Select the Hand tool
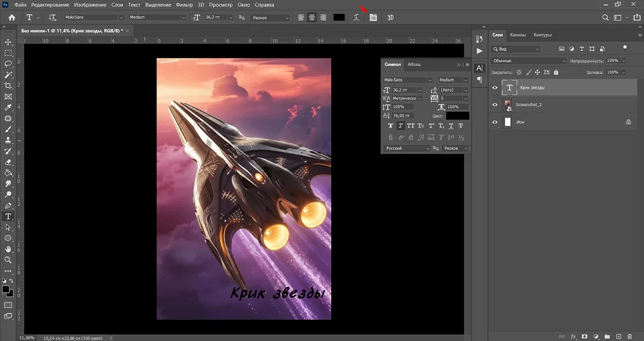 8,249
